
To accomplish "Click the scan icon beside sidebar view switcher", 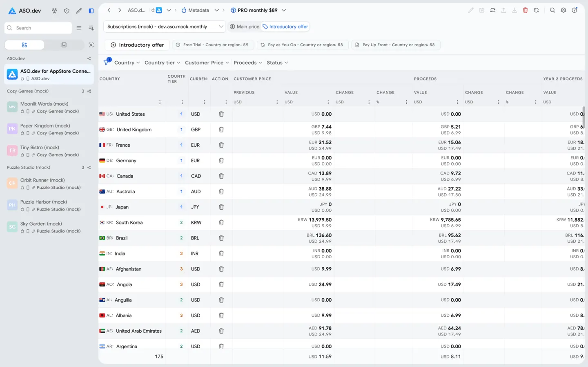I will pos(91,45).
